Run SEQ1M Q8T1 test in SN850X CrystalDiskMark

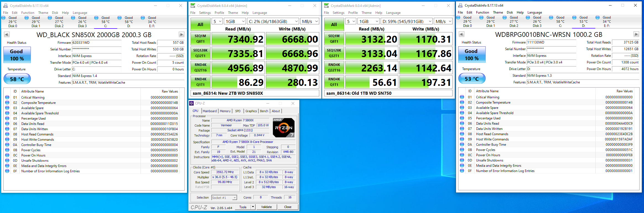click(200, 39)
